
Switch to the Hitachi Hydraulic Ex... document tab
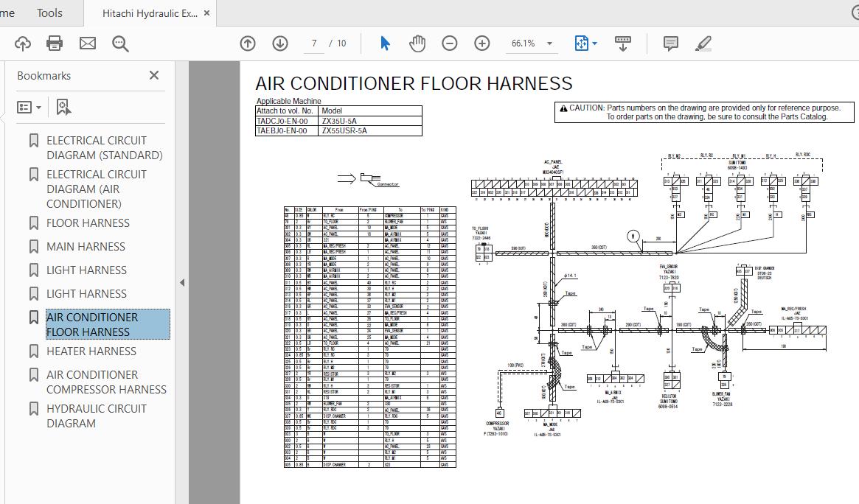[x=150, y=13]
